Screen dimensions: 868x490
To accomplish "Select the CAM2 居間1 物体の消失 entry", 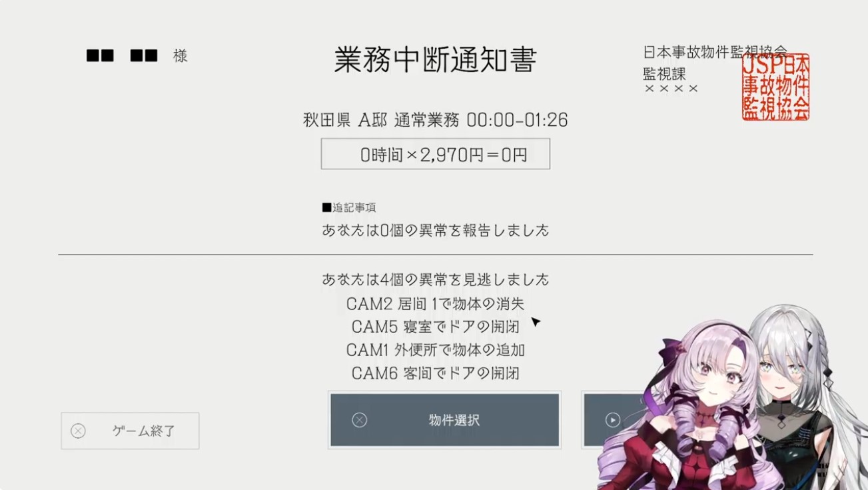I will click(x=436, y=304).
